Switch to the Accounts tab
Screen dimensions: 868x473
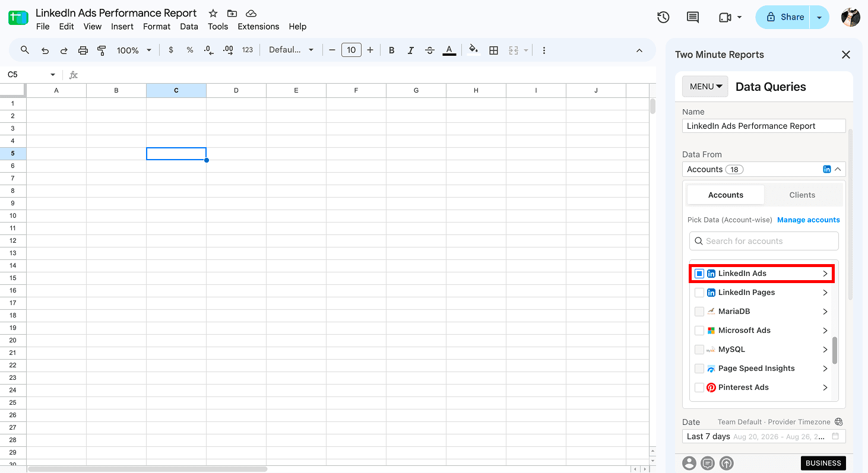click(726, 195)
